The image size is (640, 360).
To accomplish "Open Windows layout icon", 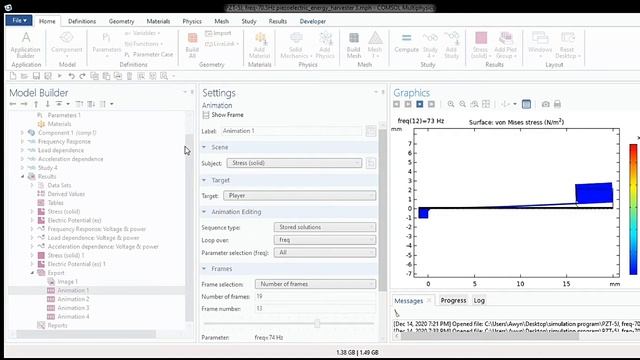I will tap(540, 44).
